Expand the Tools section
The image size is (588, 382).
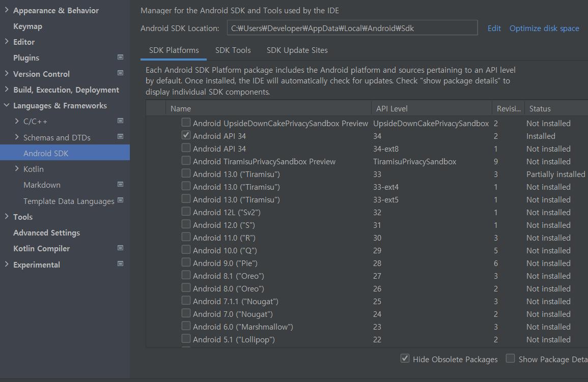click(7, 217)
